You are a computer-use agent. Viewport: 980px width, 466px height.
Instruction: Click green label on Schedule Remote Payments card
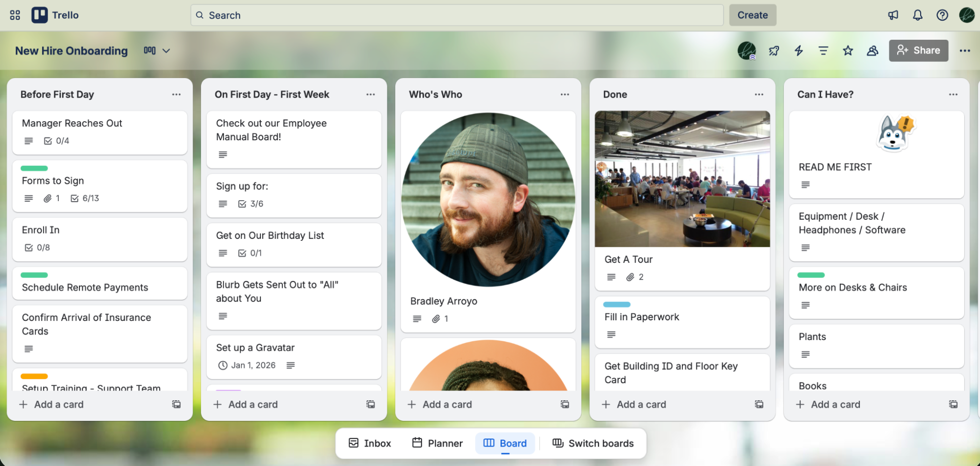pos(34,275)
